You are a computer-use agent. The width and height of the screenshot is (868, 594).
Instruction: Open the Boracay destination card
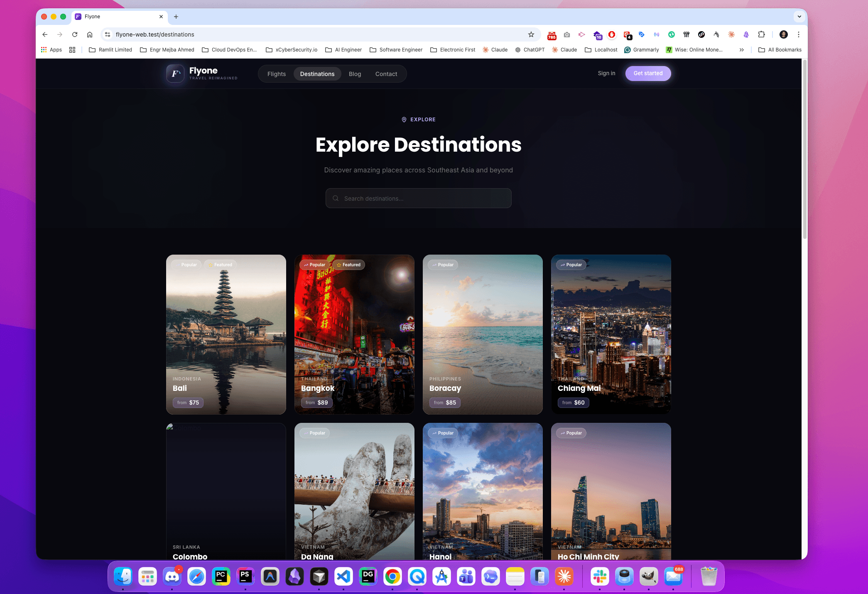(x=483, y=334)
